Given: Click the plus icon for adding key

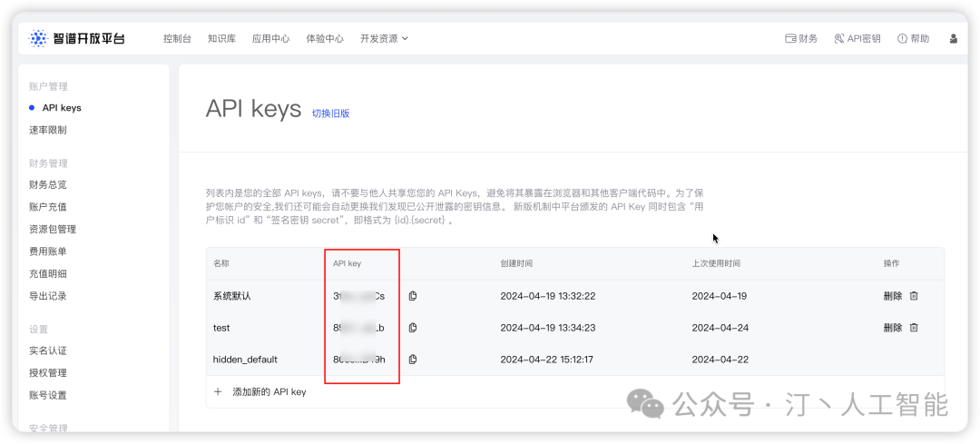Looking at the screenshot, I should pos(218,392).
